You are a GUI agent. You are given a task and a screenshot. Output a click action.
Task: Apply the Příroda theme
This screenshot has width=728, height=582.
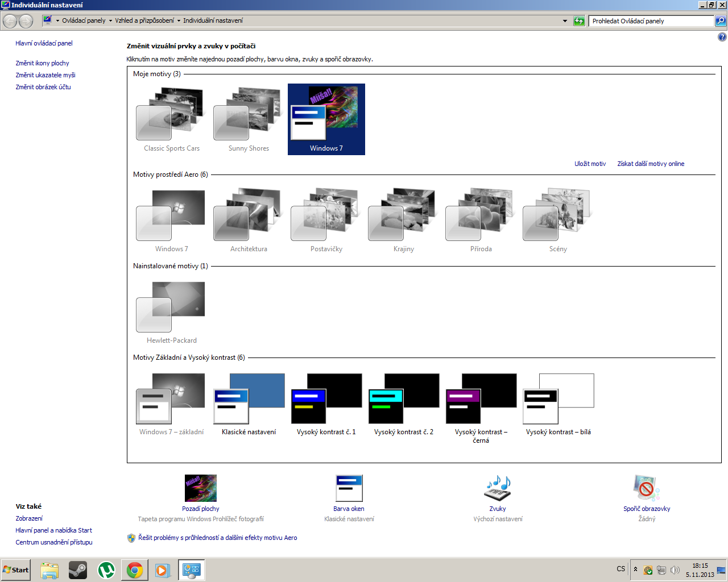pyautogui.click(x=481, y=221)
